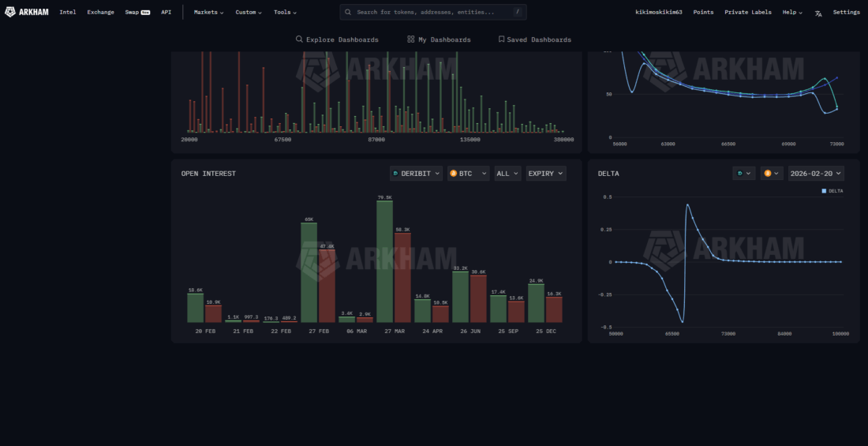The image size is (868, 446).
Task: Click the red 27 MAR 58.3K bar
Action: tap(402, 278)
